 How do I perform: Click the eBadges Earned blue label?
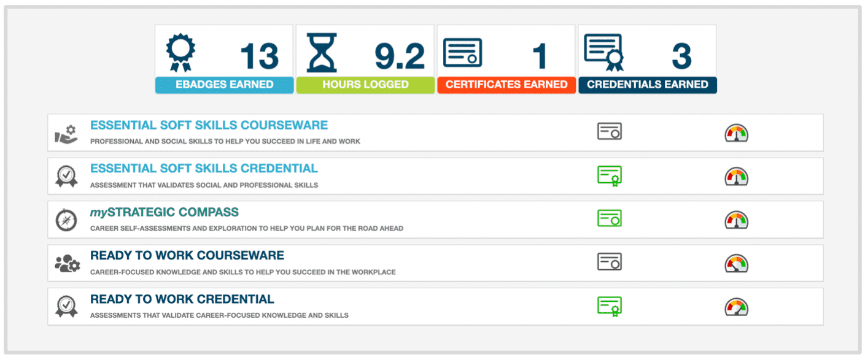pyautogui.click(x=224, y=85)
